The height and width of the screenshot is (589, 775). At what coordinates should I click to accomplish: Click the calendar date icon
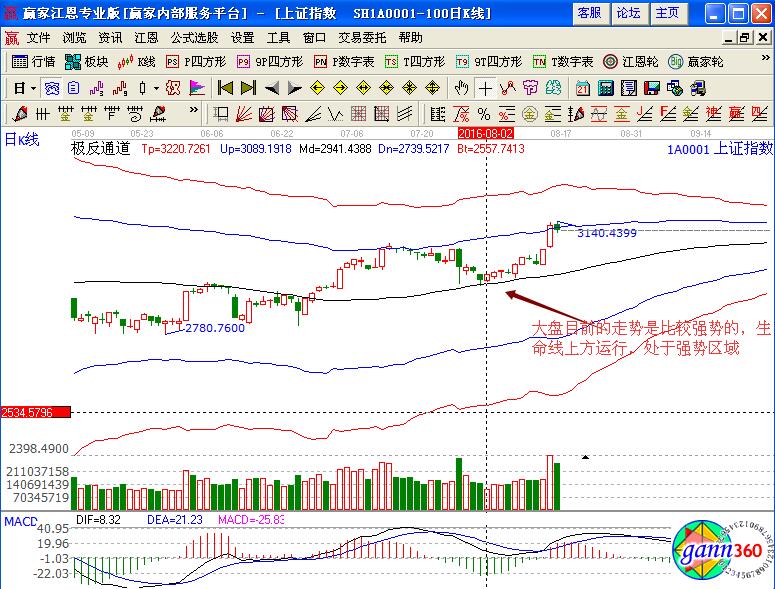pos(582,87)
